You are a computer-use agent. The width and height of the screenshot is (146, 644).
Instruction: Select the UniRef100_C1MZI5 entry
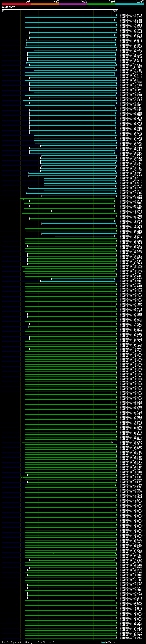point(131,42)
